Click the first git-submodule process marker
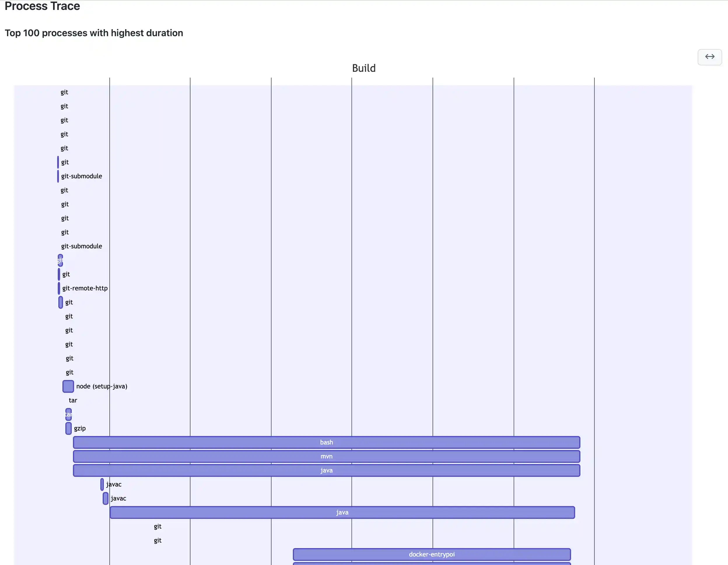 pyautogui.click(x=58, y=176)
